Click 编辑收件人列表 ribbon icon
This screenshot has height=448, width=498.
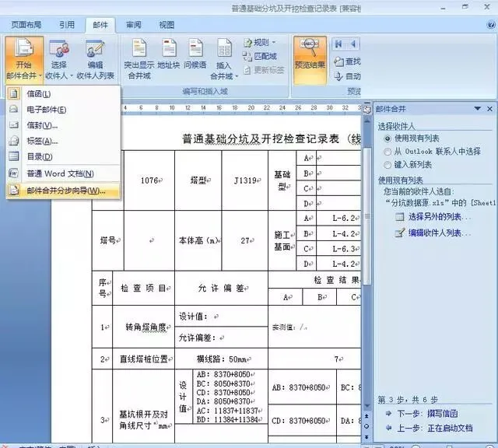pyautogui.click(x=95, y=59)
